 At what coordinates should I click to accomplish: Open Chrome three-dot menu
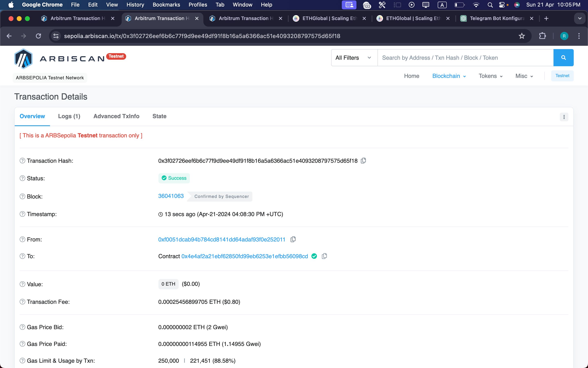coord(579,36)
